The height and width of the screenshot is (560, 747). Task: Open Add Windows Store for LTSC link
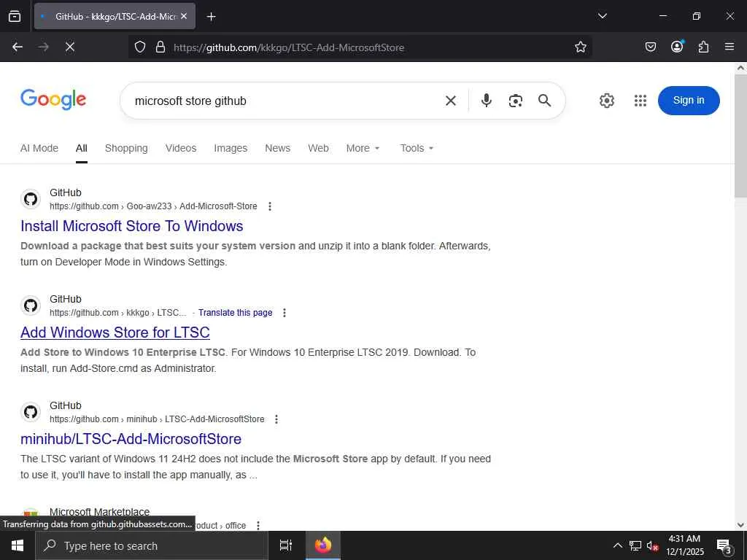coord(115,332)
